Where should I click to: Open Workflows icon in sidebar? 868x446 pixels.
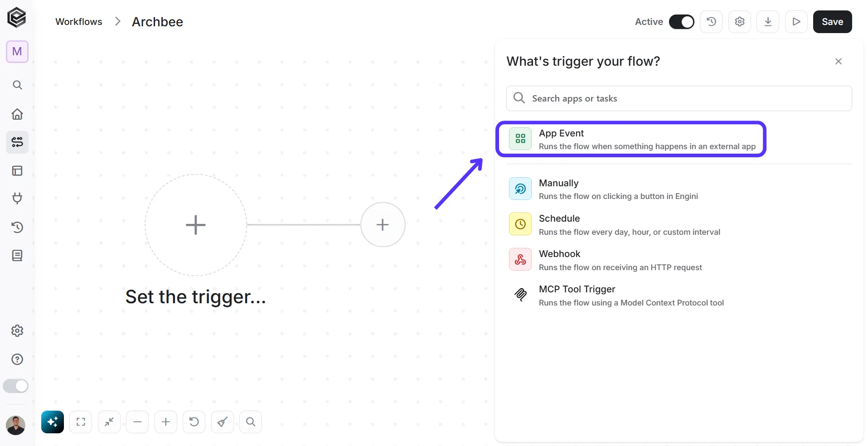tap(17, 142)
